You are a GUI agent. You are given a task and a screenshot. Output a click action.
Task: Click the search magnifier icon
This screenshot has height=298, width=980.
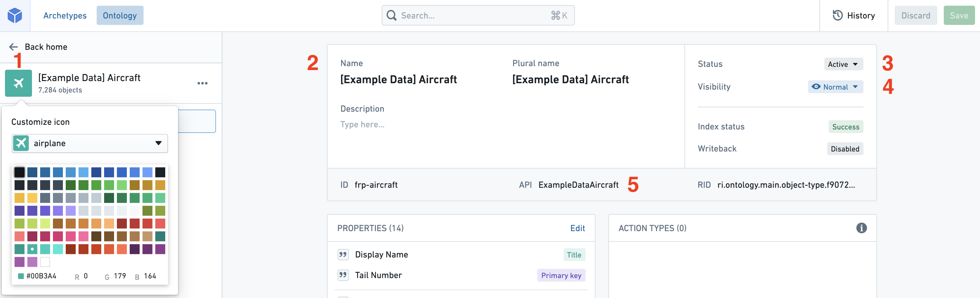392,16
